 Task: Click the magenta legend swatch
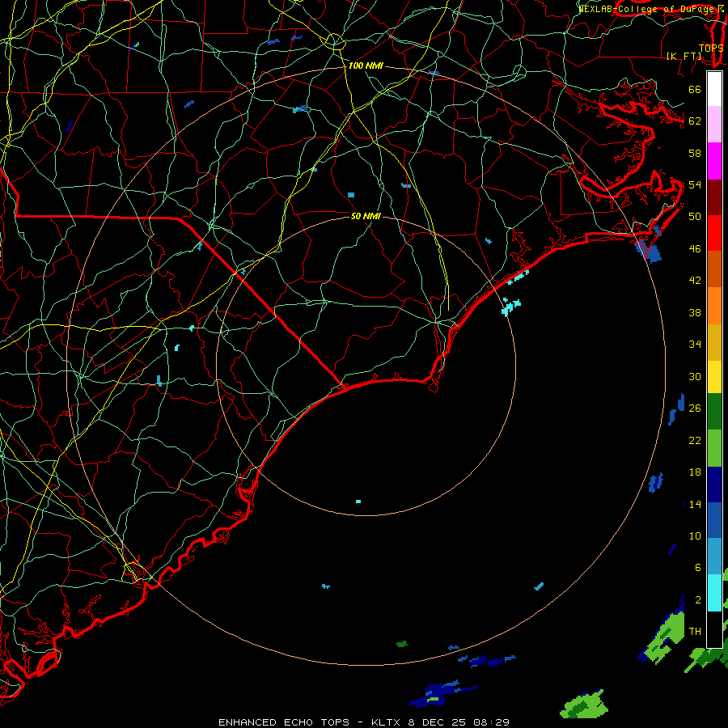tap(714, 161)
